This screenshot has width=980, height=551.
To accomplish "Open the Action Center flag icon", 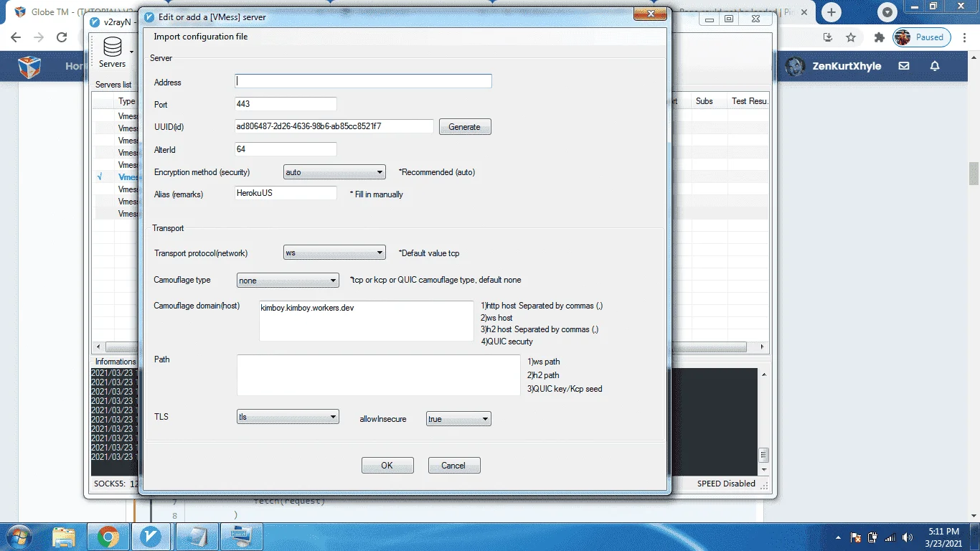I will pyautogui.click(x=856, y=537).
